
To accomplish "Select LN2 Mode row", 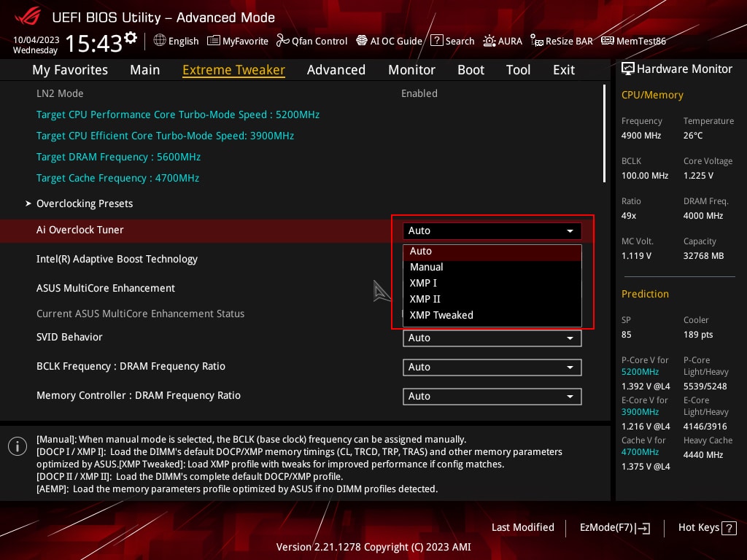I will (305, 94).
